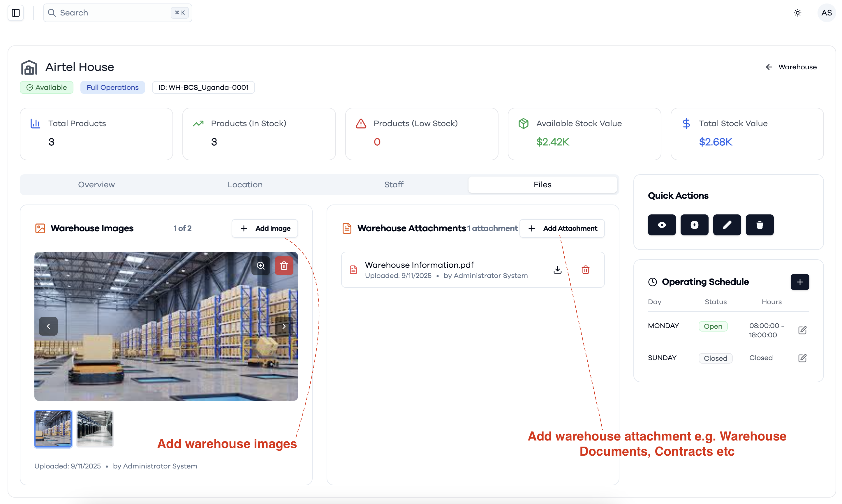Edit the SUNDAY schedule row
Image resolution: width=842 pixels, height=504 pixels.
(x=802, y=358)
